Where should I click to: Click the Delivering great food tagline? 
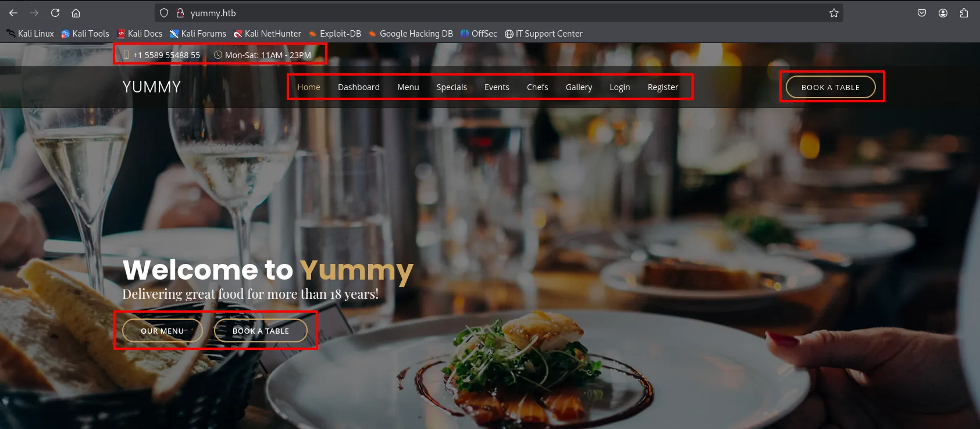tap(251, 294)
